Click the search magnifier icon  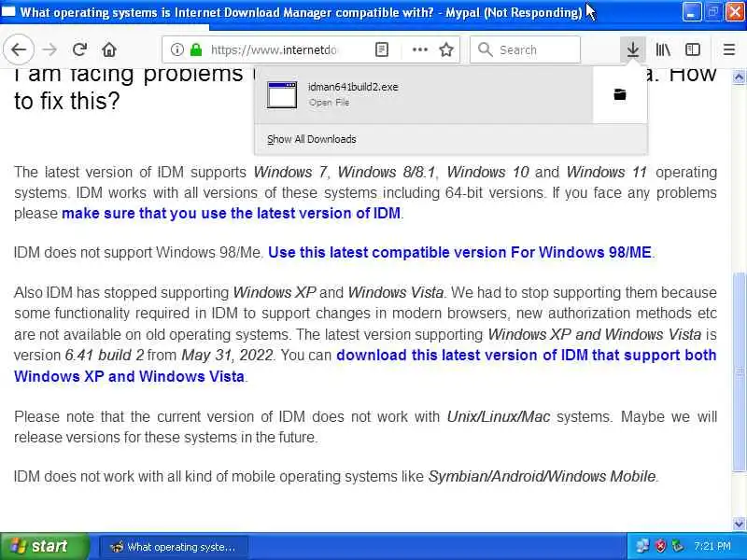[485, 49]
